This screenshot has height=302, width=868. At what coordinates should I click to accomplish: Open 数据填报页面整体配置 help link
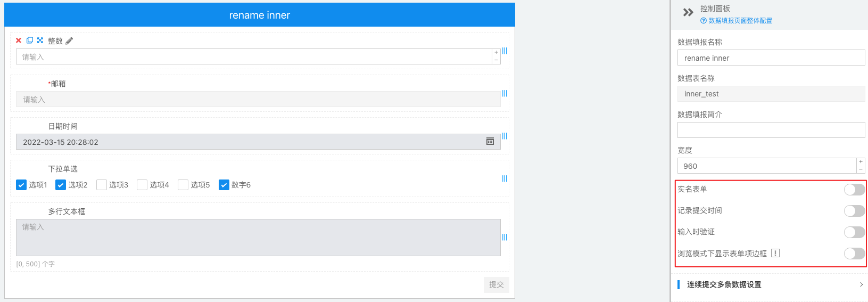[737, 21]
